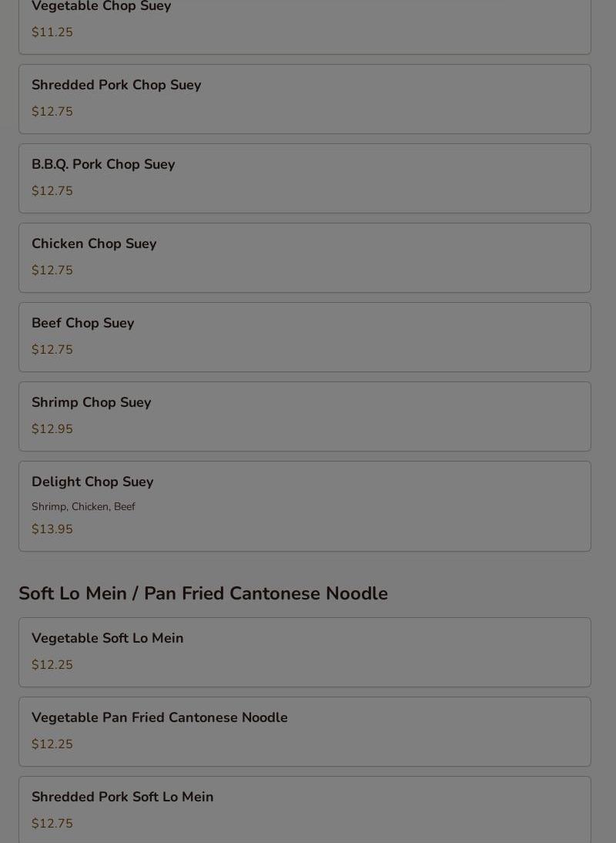Open Shredded Pork Chop Suey menu item
Screen dimensions: 616x843
304,99
